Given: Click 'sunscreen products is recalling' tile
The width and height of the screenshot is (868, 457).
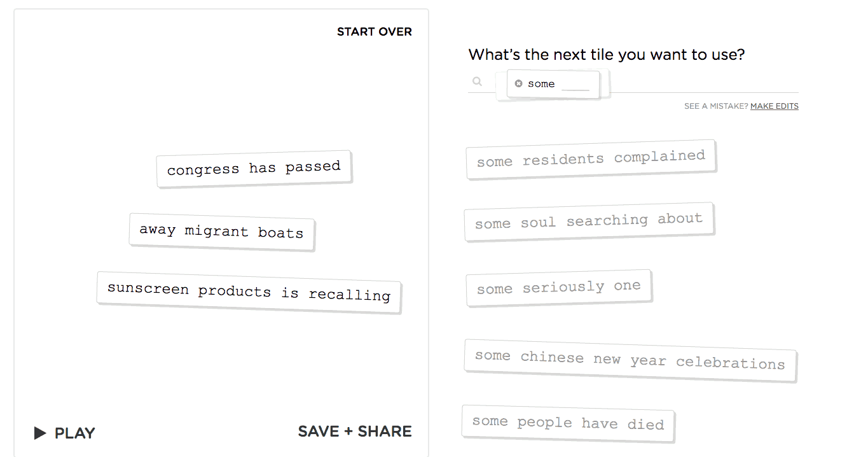Looking at the screenshot, I should 249,292.
